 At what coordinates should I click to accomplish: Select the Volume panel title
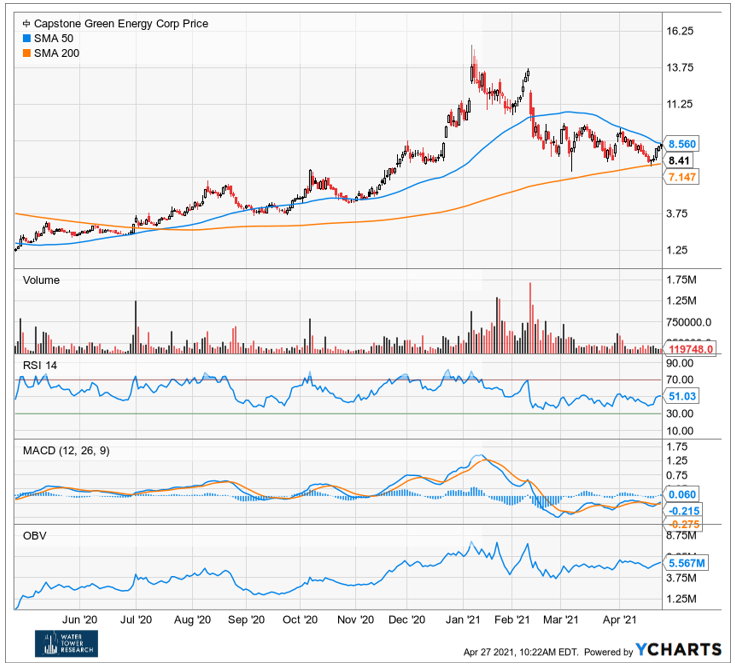(x=41, y=280)
